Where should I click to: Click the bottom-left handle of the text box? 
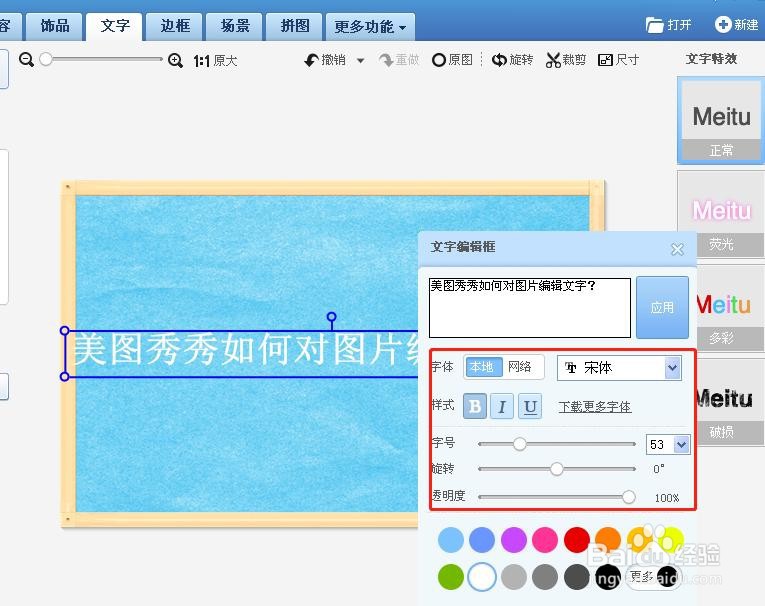[x=64, y=376]
